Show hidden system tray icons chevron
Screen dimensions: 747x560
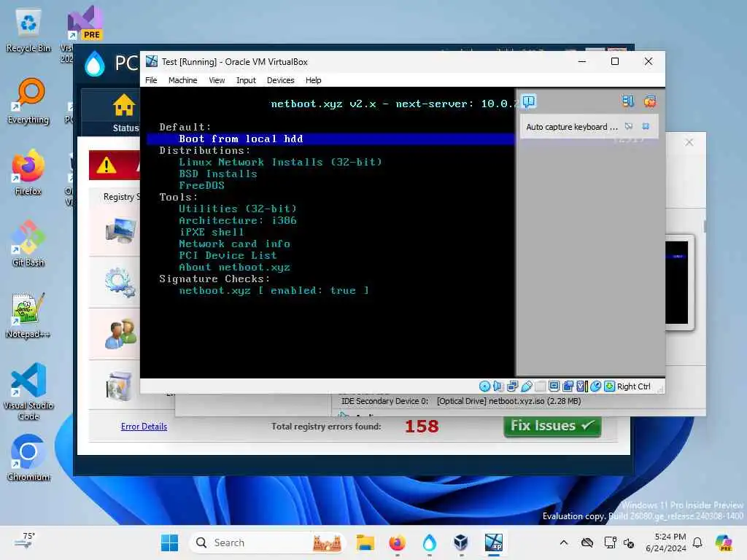564,542
